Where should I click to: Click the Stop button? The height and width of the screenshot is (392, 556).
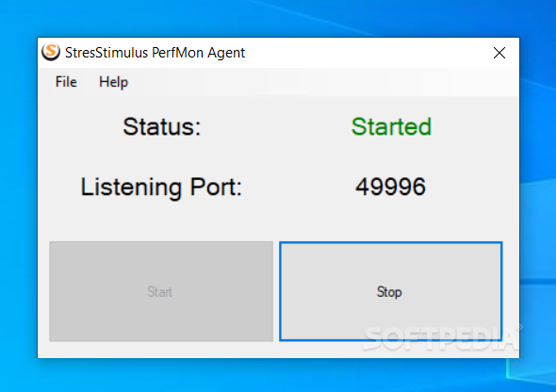tap(391, 291)
